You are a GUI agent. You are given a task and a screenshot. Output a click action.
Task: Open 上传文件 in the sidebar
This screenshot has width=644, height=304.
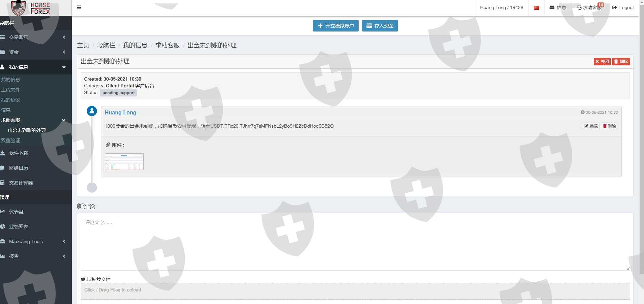point(11,90)
